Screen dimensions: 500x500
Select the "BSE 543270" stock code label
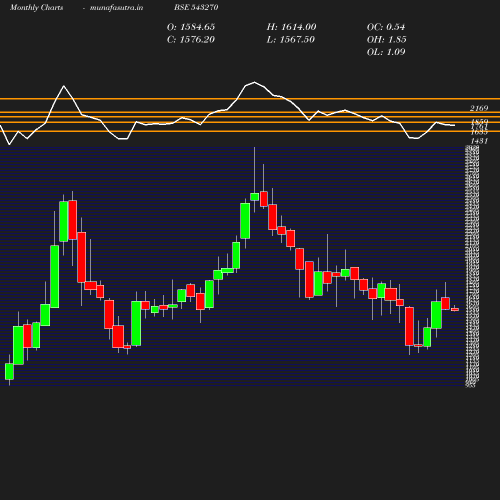196,7
